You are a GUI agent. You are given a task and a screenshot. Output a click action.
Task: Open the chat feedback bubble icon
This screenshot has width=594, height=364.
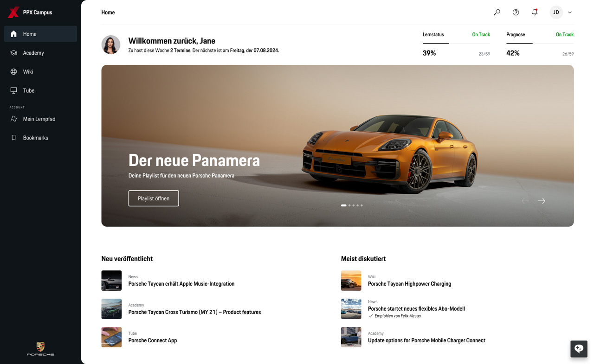(x=579, y=349)
